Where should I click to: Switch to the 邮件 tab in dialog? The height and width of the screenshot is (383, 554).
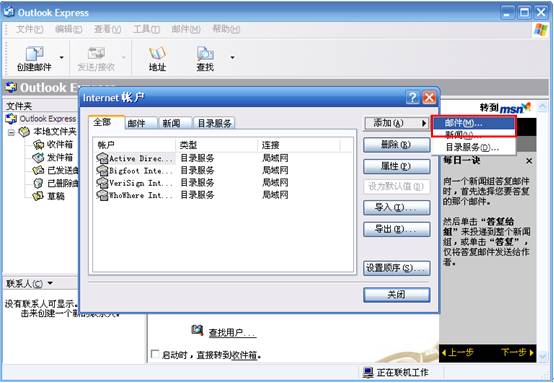pyautogui.click(x=141, y=123)
